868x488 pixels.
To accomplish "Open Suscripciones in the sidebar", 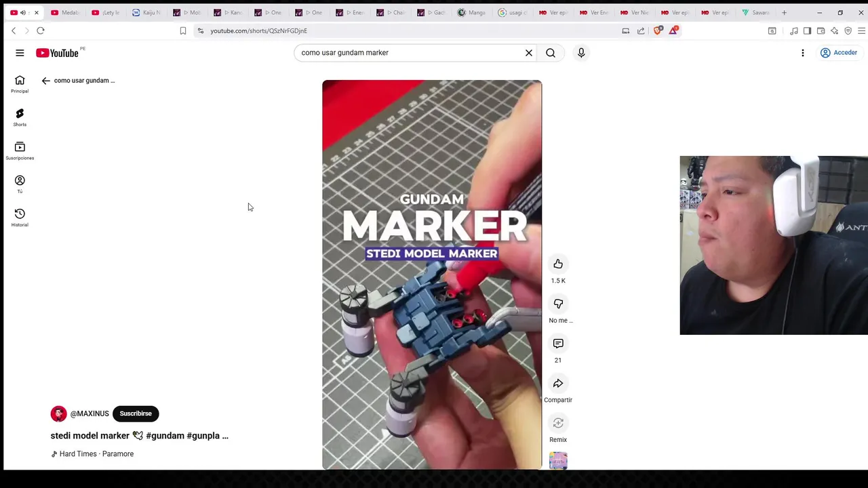I will click(x=20, y=150).
